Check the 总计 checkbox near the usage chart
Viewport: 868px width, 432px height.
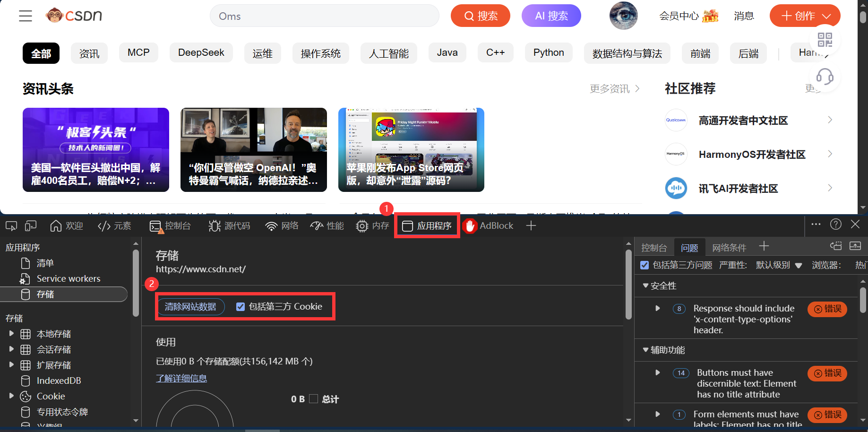pos(314,399)
